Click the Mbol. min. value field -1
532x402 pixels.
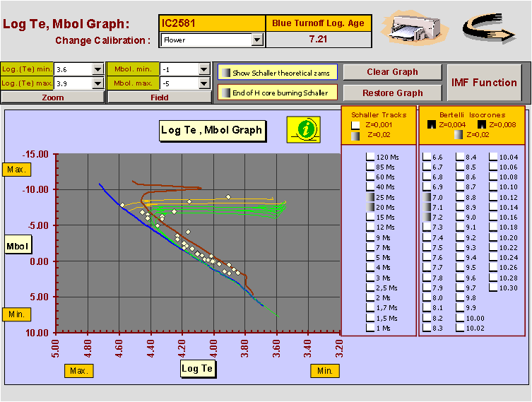pos(179,69)
